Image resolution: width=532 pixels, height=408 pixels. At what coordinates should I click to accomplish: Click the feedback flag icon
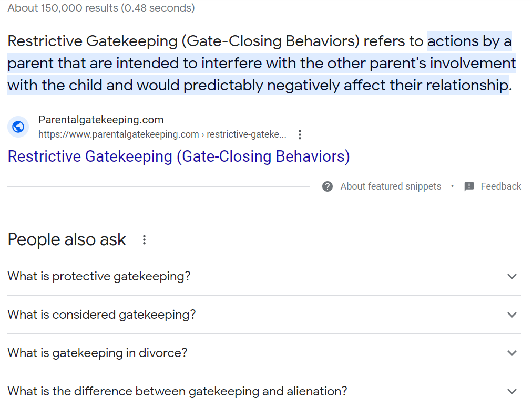pyautogui.click(x=468, y=186)
